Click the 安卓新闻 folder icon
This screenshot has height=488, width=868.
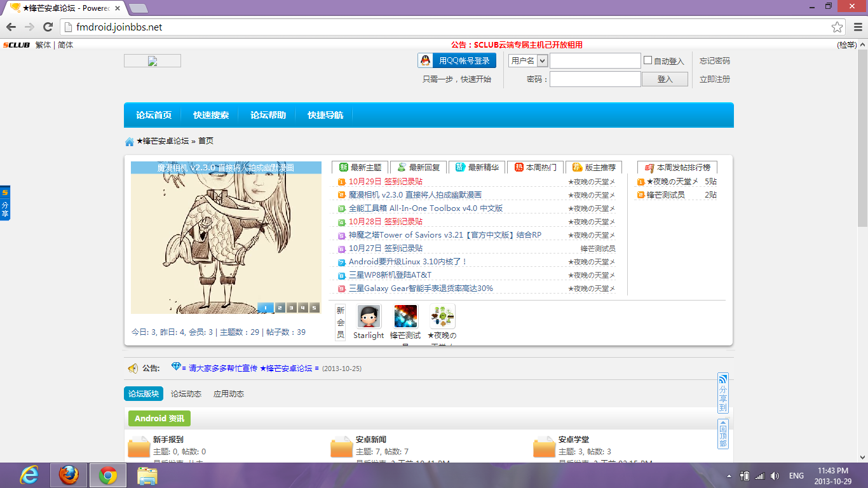(x=341, y=447)
